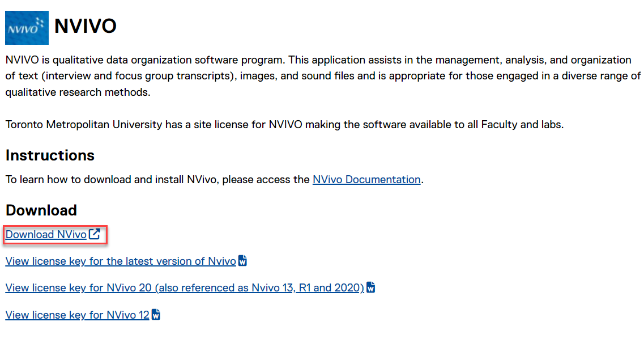Open the Download NVivo link

pyautogui.click(x=46, y=235)
